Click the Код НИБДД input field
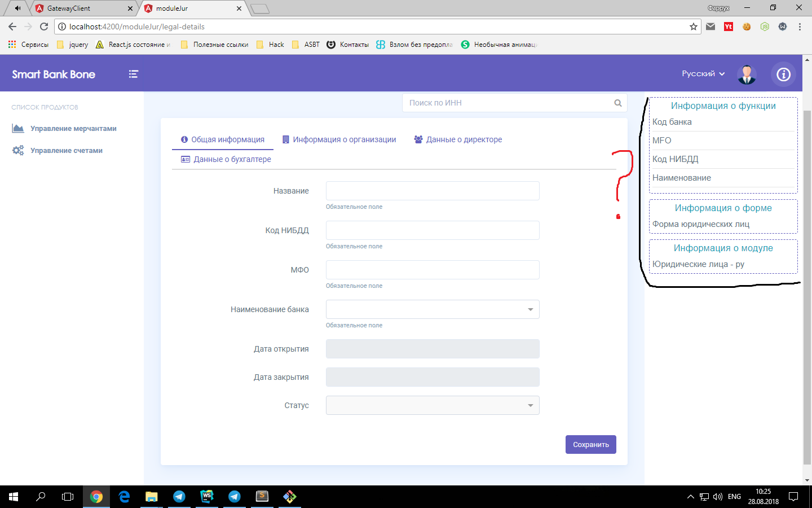812x508 pixels. [x=433, y=230]
